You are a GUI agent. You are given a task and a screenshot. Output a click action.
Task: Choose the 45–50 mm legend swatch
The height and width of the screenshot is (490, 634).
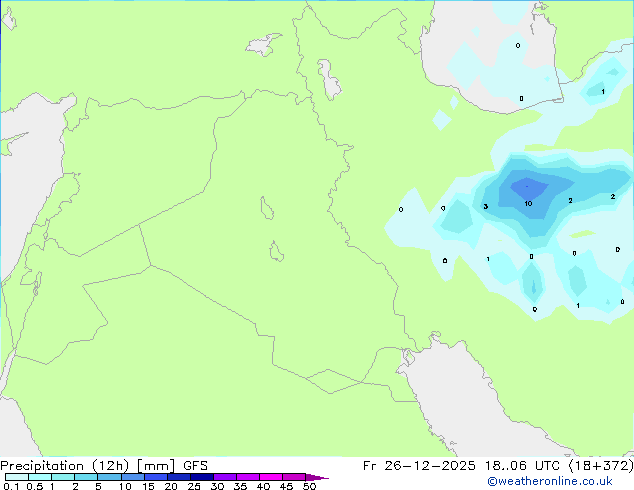294,477
